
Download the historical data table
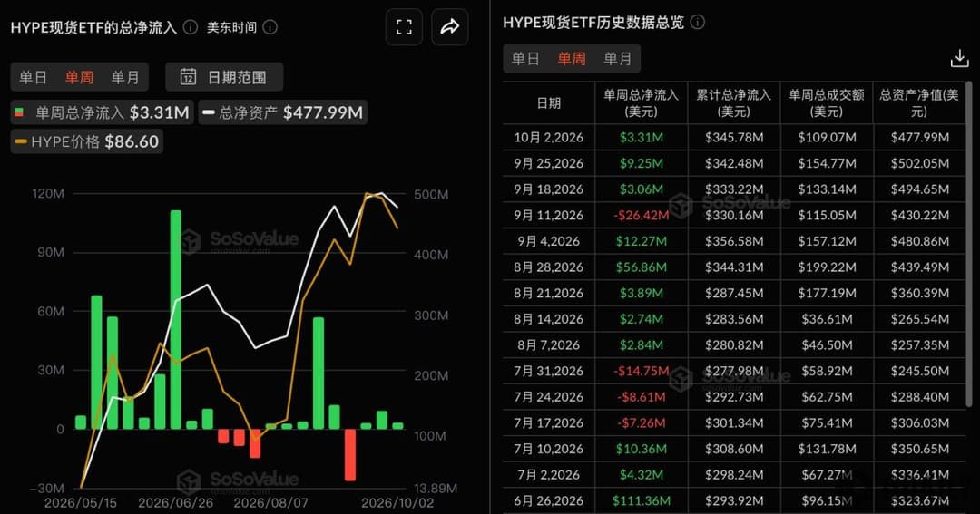coord(959,59)
